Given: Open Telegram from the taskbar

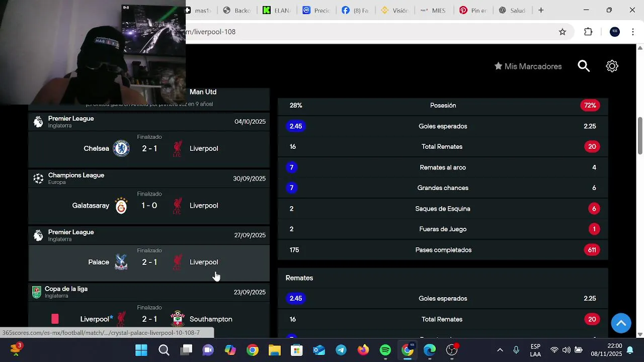Looking at the screenshot, I should (341, 350).
